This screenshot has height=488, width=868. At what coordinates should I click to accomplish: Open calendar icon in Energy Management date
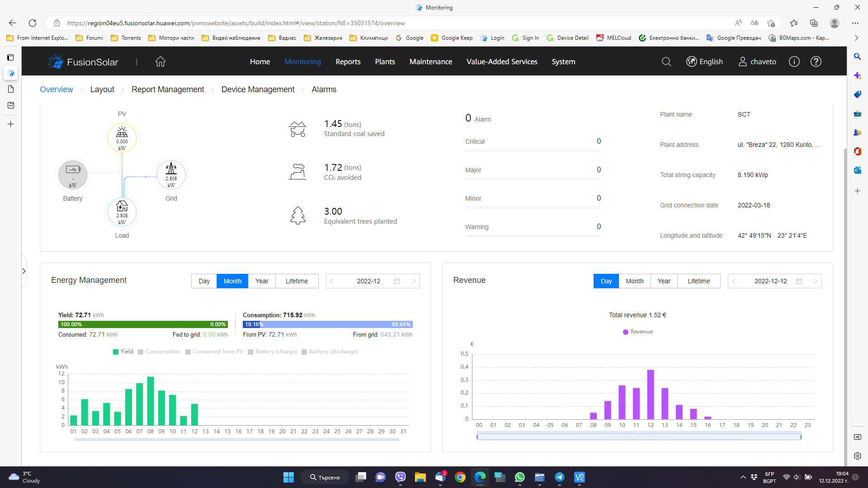coord(397,281)
